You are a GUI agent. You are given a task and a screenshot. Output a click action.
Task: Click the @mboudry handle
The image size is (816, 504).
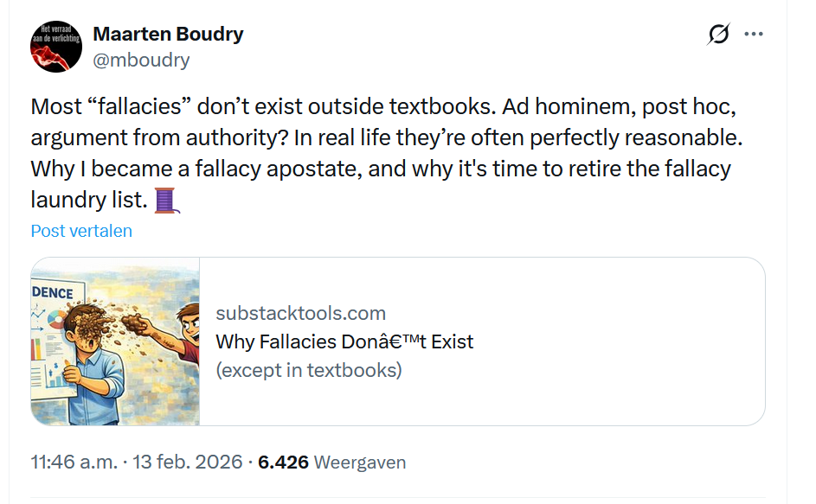tap(141, 60)
